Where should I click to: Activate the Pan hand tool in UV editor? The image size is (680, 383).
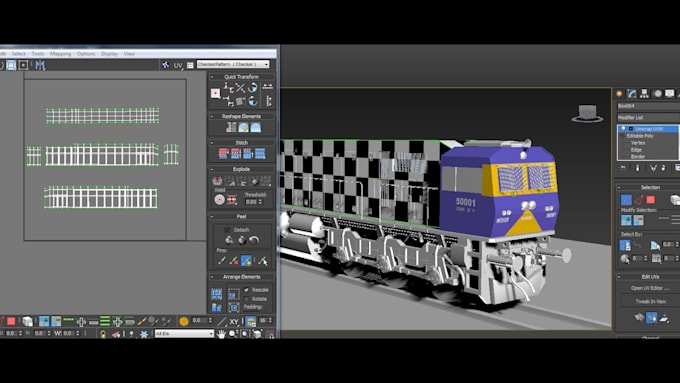pos(222,334)
